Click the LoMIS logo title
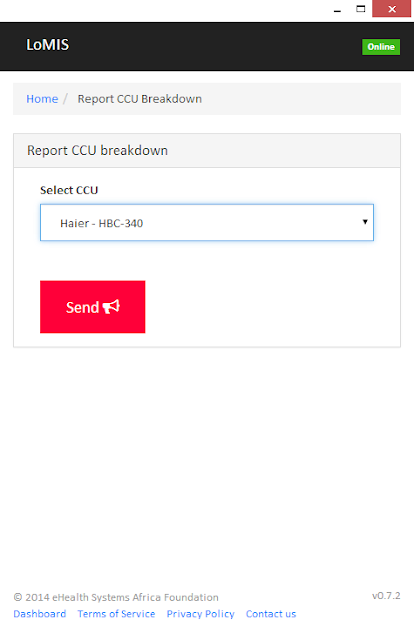 click(48, 45)
